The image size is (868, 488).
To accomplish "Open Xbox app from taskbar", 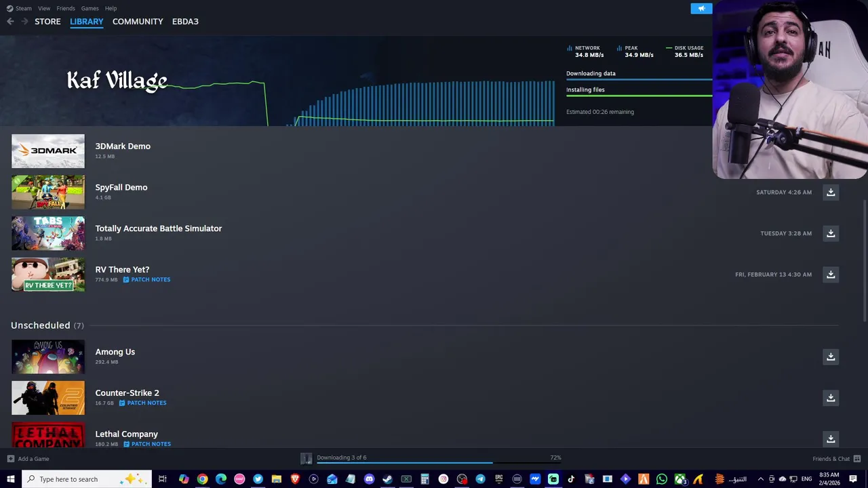I will click(680, 479).
